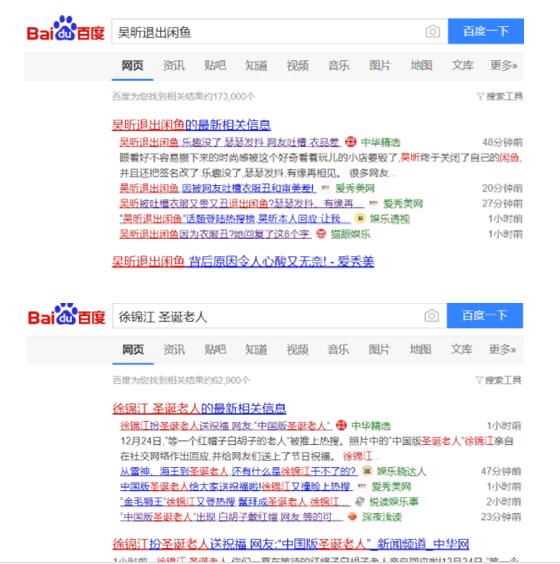
Task: Switch to 资讯 tab in top search
Action: coord(174,65)
